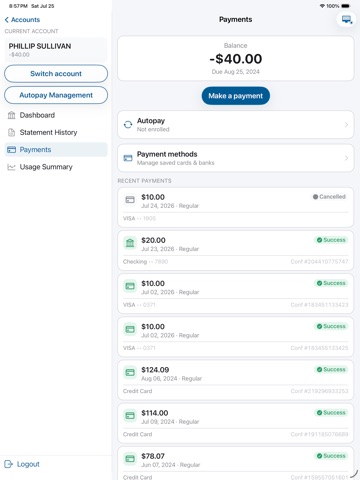Click card icon on $124.09 payment
Viewport: 360px width, 480px height.
pyautogui.click(x=130, y=372)
